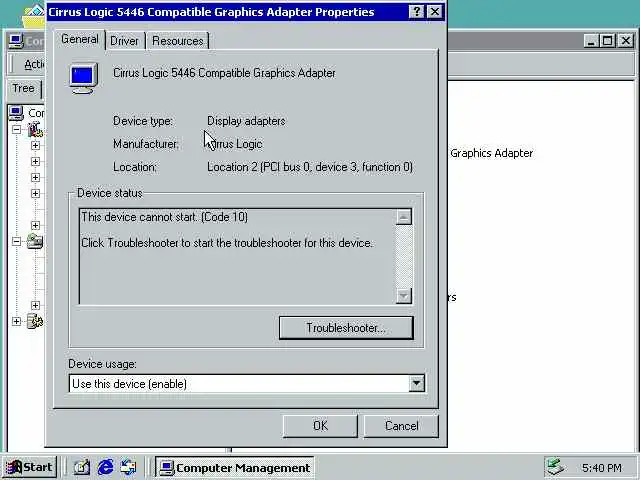Confirm the dialog with OK

coord(320,426)
